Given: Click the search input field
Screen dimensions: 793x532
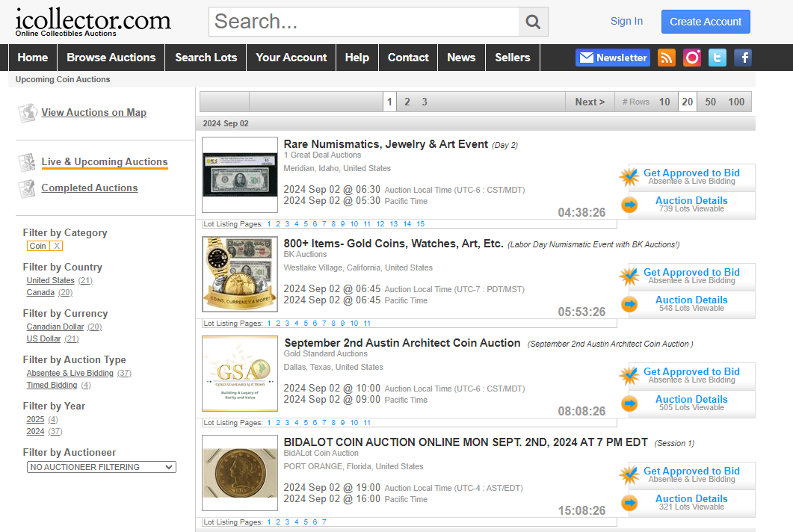Looking at the screenshot, I should (x=363, y=22).
